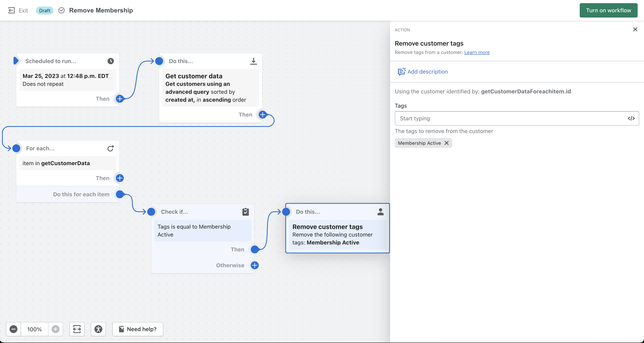Viewport: 644px width, 343px height.
Task: Click the download icon on Get customer data
Action: coord(253,61)
